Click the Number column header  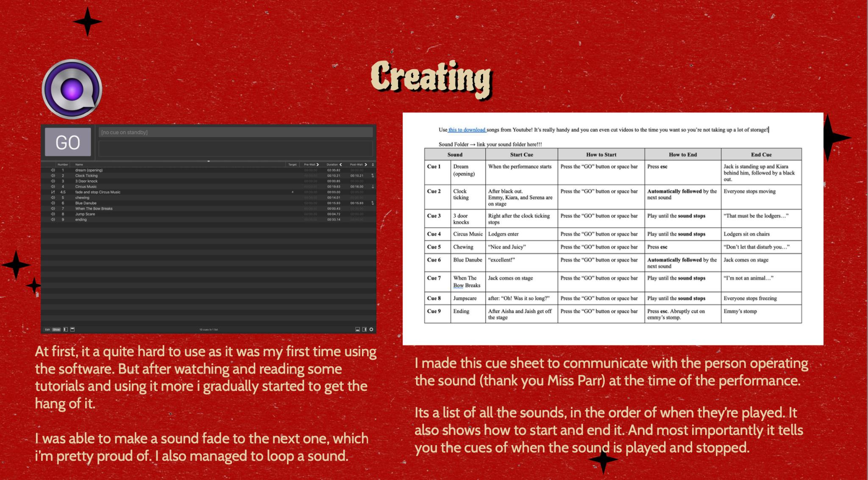pos(63,165)
